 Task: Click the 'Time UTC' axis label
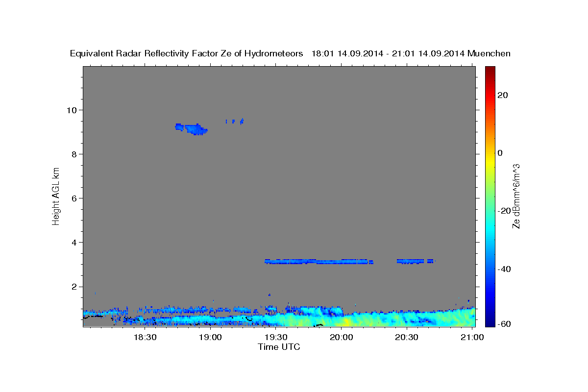point(279,347)
